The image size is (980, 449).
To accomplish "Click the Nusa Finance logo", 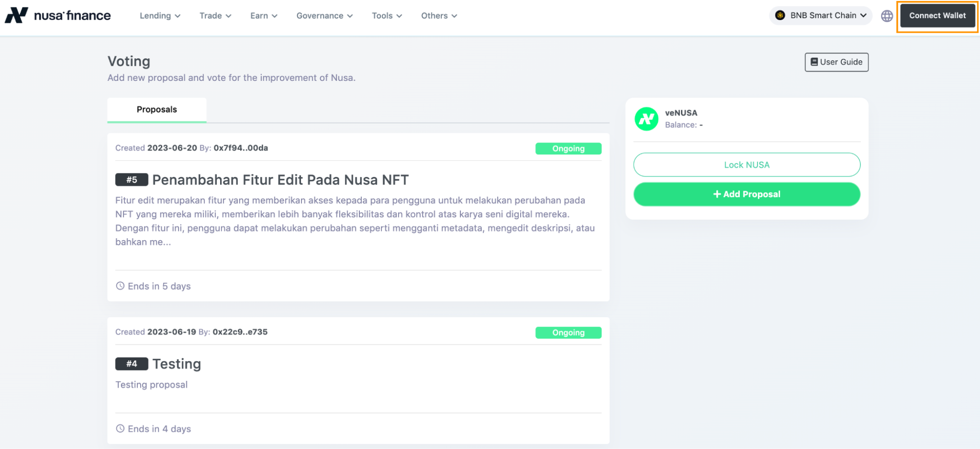I will point(57,15).
